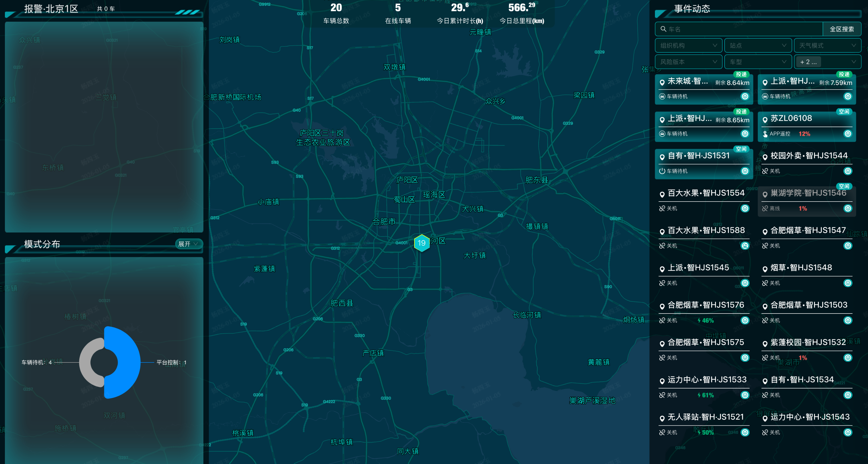This screenshot has height=464, width=868.
Task: Click unlink icon under 校园外卖·智HJS1544
Action: pos(765,171)
